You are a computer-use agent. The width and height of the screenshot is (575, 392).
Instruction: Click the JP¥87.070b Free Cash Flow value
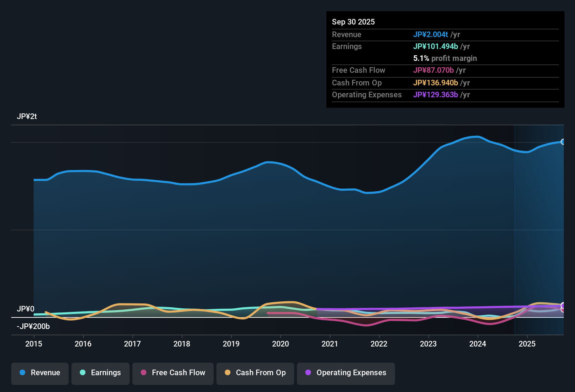(x=434, y=70)
